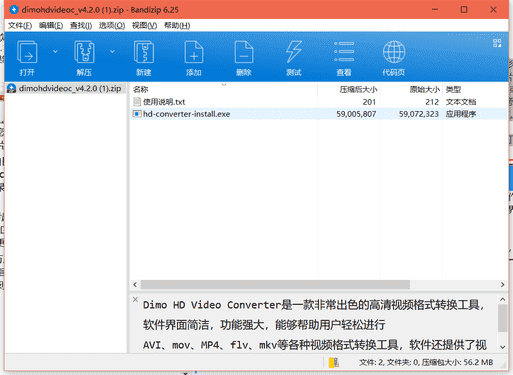This screenshot has width=513, height=375.
Task: Expand the dropdown arrow next to 解压
Action: (x=112, y=51)
